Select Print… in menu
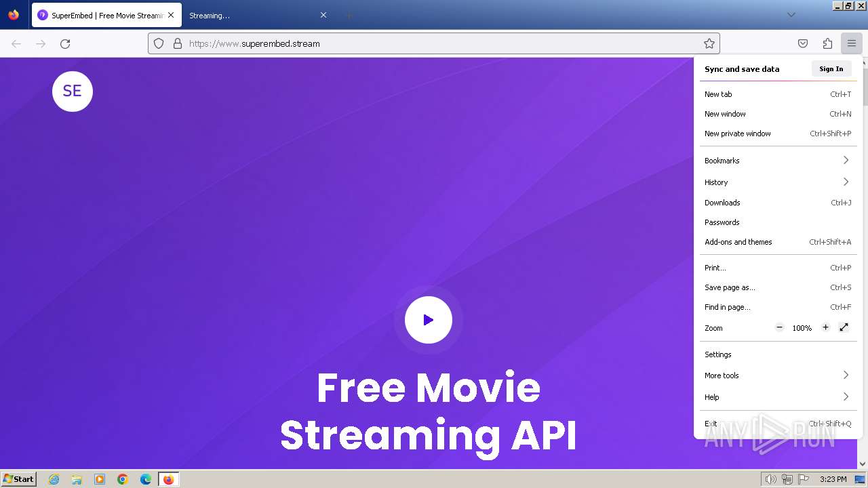 778,268
